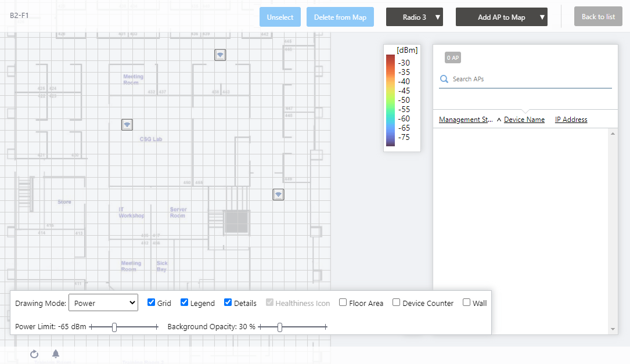Sort list by Device Name column

click(524, 120)
